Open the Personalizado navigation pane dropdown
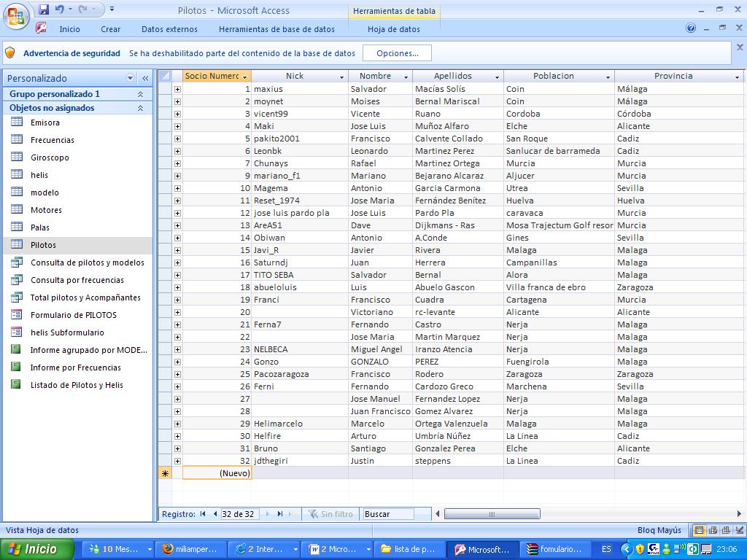 click(131, 78)
